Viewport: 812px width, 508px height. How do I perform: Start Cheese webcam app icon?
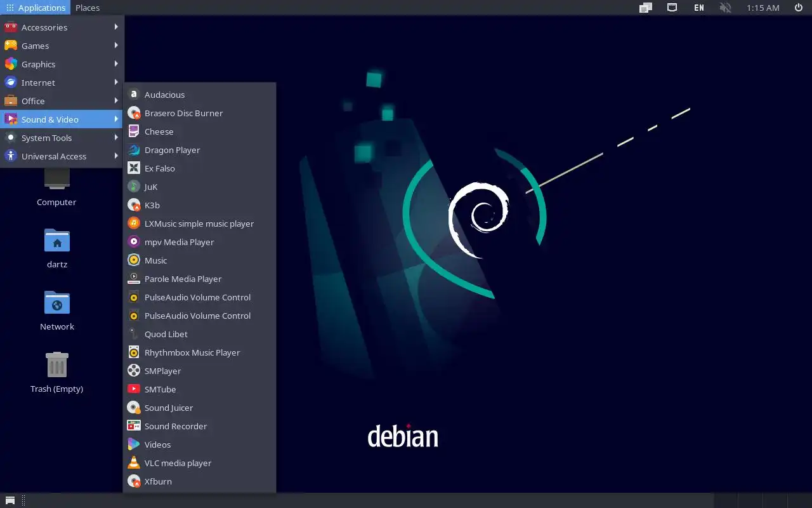134,131
